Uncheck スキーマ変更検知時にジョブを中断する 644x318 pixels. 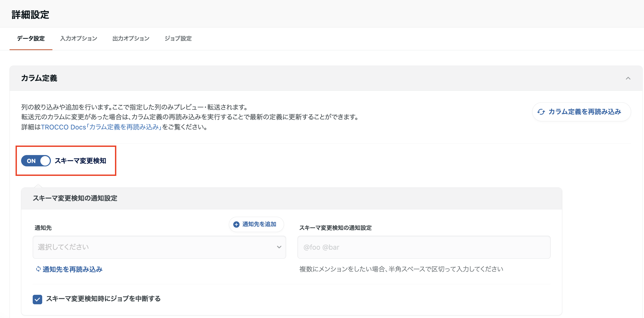[x=37, y=299]
